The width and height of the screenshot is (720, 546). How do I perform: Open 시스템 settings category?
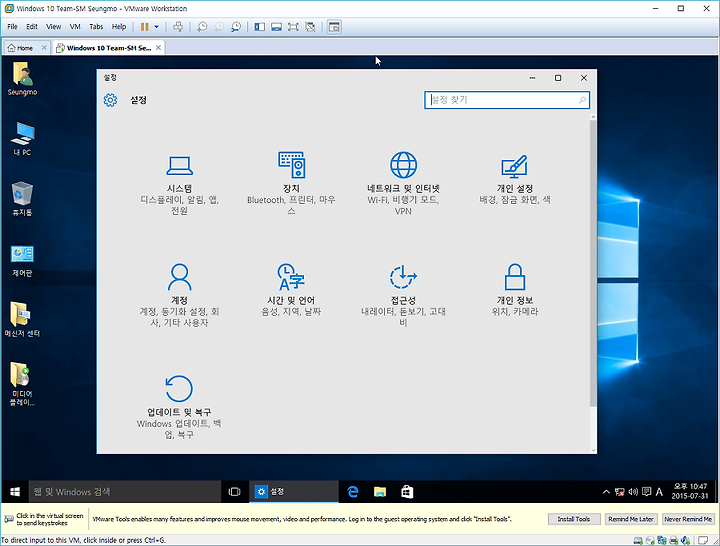[x=180, y=185]
